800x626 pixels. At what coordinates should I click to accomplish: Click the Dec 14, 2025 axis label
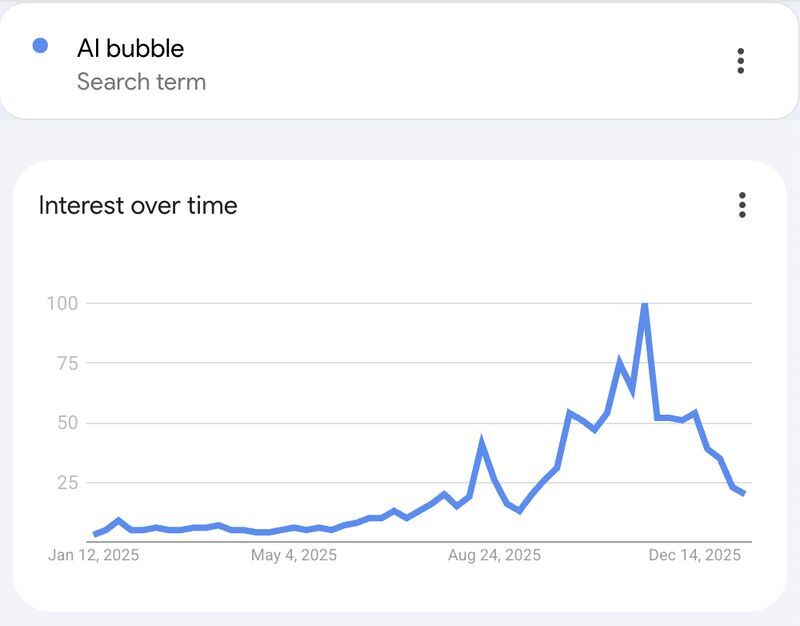click(x=694, y=555)
